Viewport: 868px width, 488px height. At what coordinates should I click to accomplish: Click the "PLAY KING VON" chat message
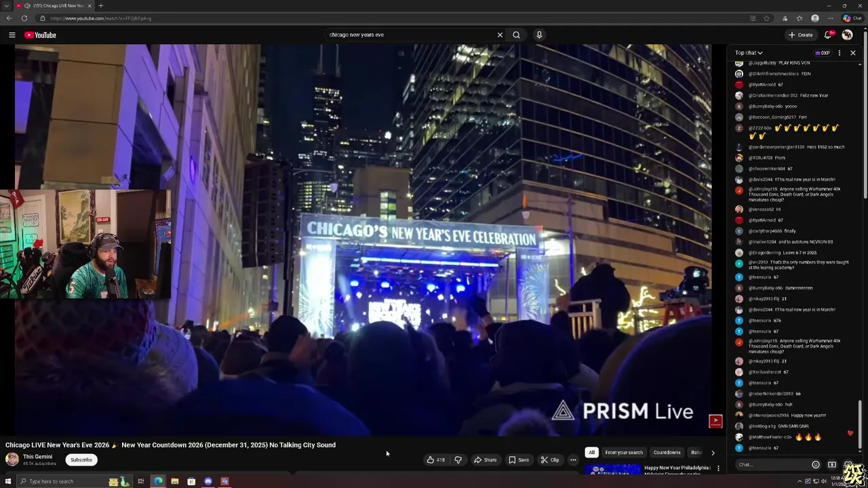tap(794, 63)
